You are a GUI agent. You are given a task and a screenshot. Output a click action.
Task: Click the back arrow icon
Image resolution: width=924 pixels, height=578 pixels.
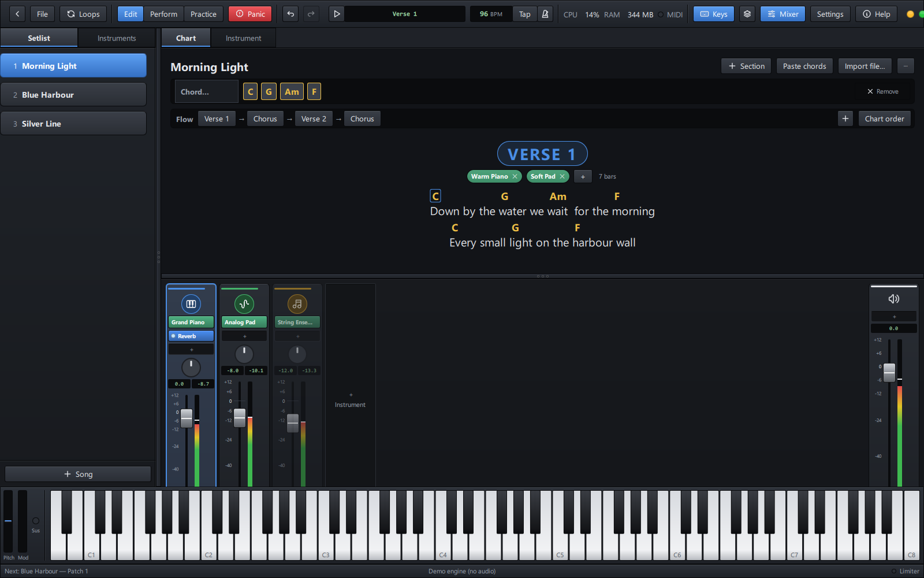point(17,14)
